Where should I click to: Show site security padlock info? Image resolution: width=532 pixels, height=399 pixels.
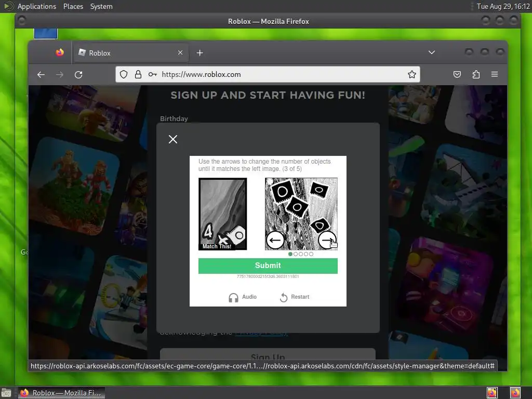(138, 74)
